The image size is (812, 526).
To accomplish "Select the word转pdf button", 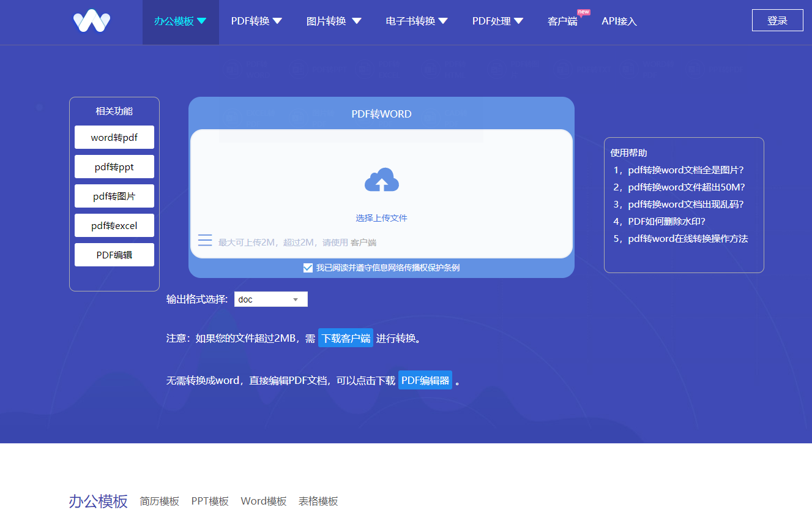I will (114, 137).
